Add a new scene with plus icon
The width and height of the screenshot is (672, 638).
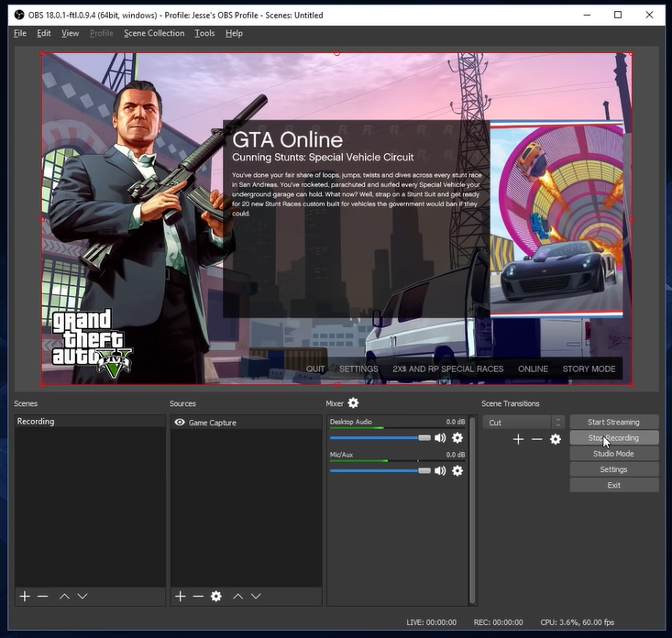[x=25, y=596]
